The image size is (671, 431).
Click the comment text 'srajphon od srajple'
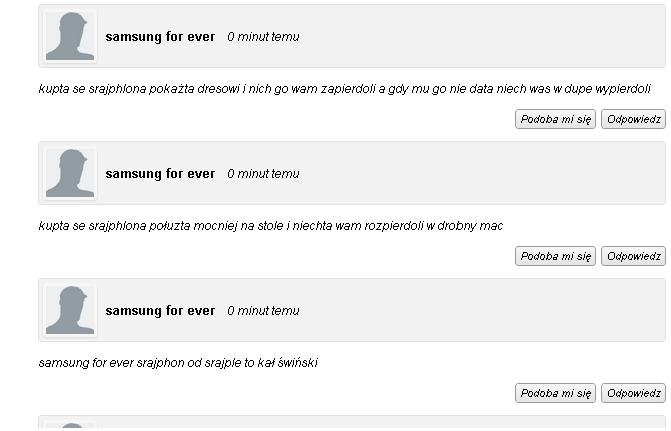178,363
